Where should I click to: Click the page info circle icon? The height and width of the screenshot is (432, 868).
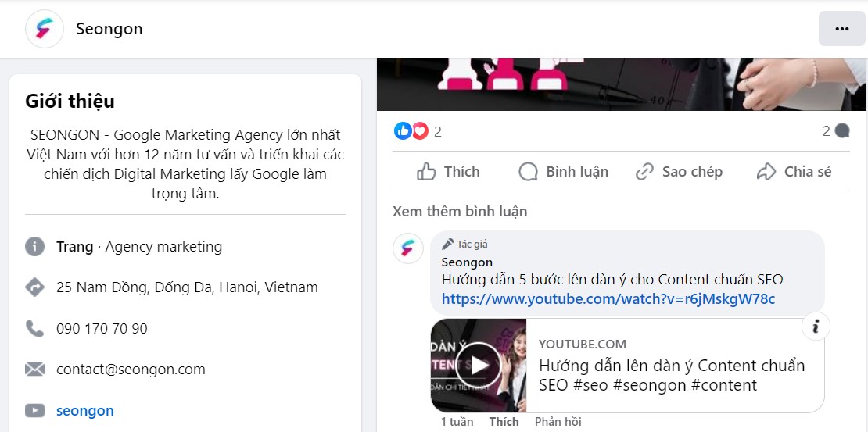pyautogui.click(x=34, y=247)
